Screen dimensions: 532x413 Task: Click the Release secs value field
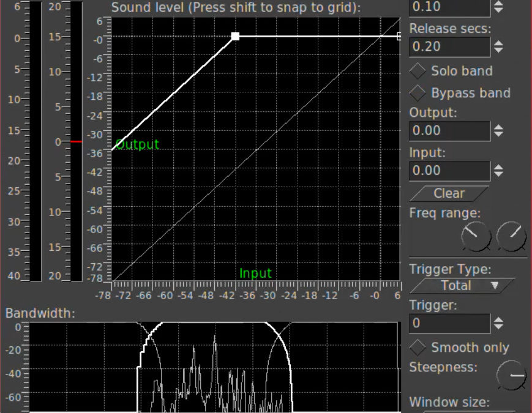449,47
